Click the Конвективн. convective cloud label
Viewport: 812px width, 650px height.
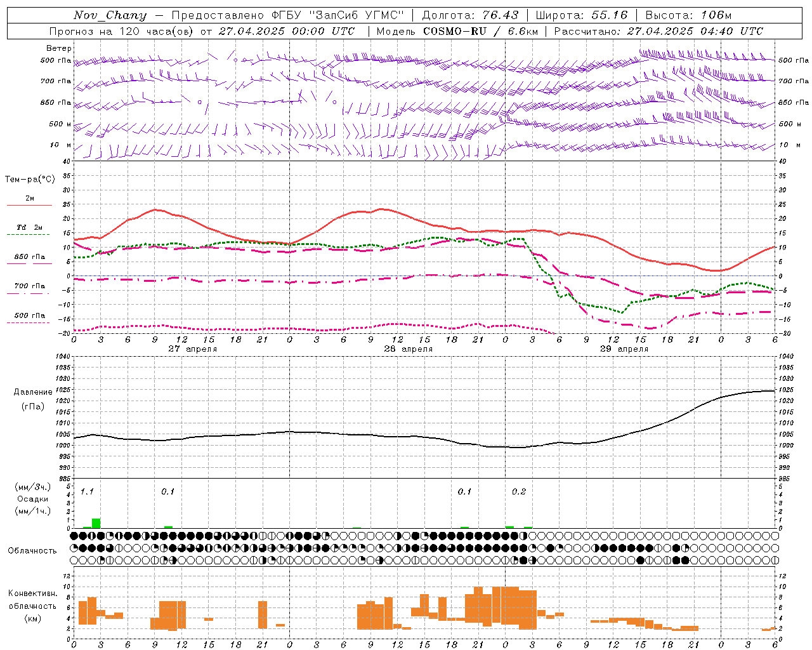click(33, 594)
